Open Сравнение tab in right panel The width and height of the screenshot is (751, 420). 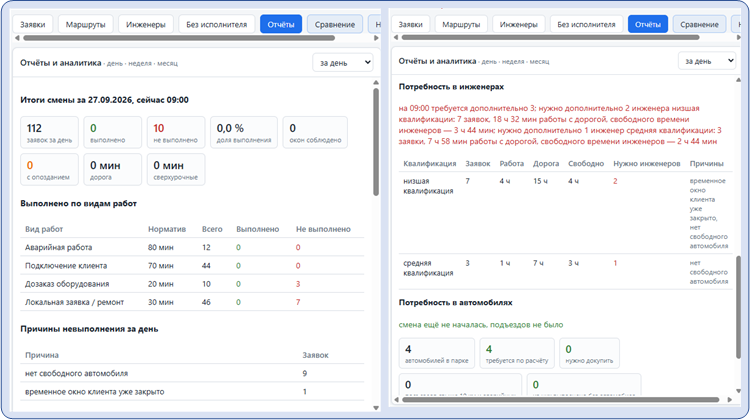click(x=699, y=24)
